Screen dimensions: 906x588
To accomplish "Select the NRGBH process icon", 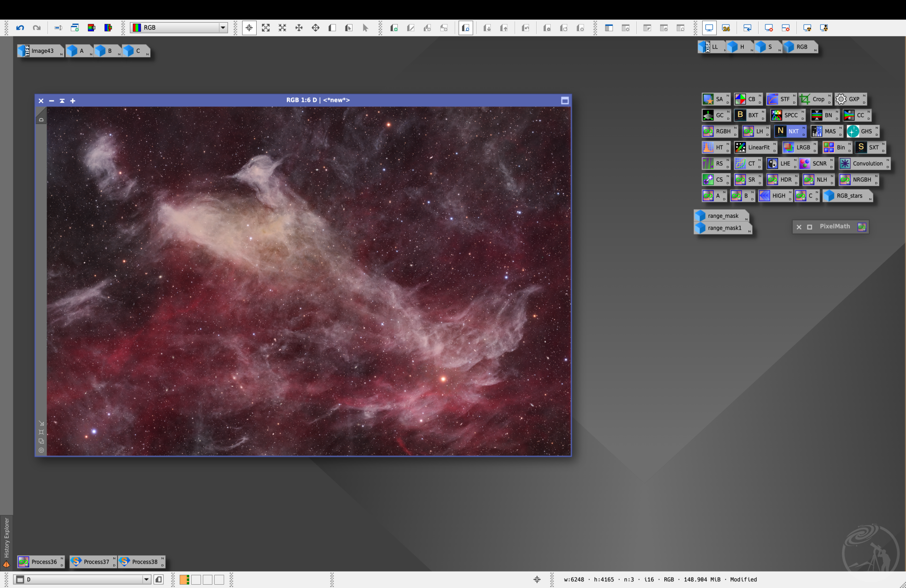I will pos(858,179).
